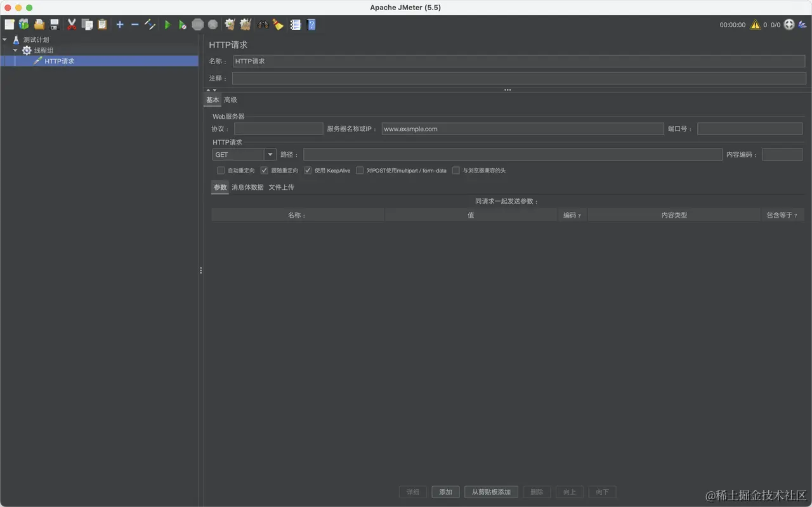The width and height of the screenshot is (812, 507).
Task: Click the warning triangle log icon
Action: [x=755, y=25]
